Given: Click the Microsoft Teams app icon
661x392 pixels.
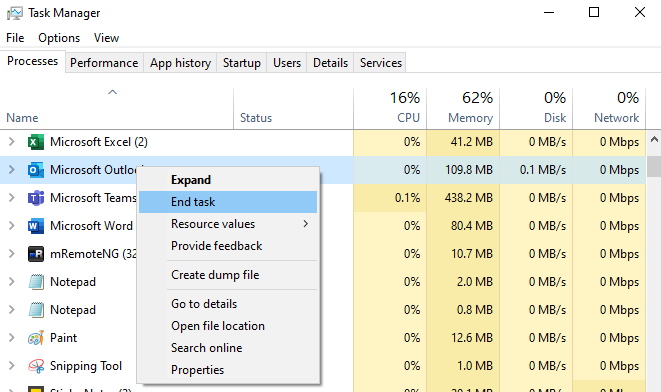Looking at the screenshot, I should coord(36,198).
